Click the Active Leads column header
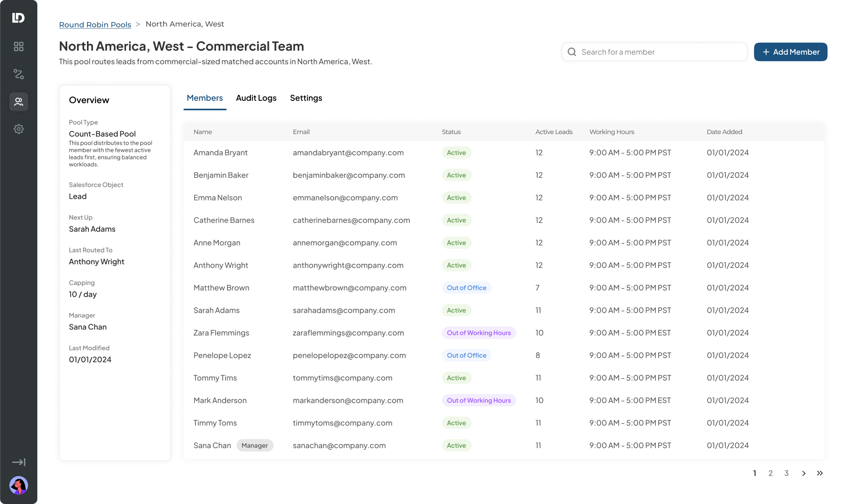 [554, 132]
